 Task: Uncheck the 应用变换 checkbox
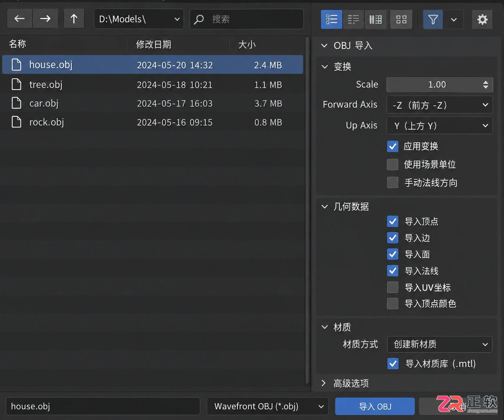point(392,146)
